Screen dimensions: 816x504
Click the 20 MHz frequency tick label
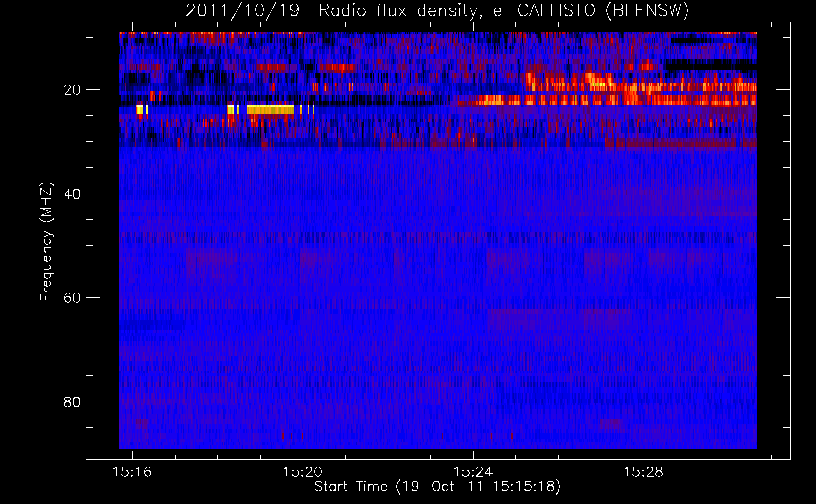click(73, 90)
